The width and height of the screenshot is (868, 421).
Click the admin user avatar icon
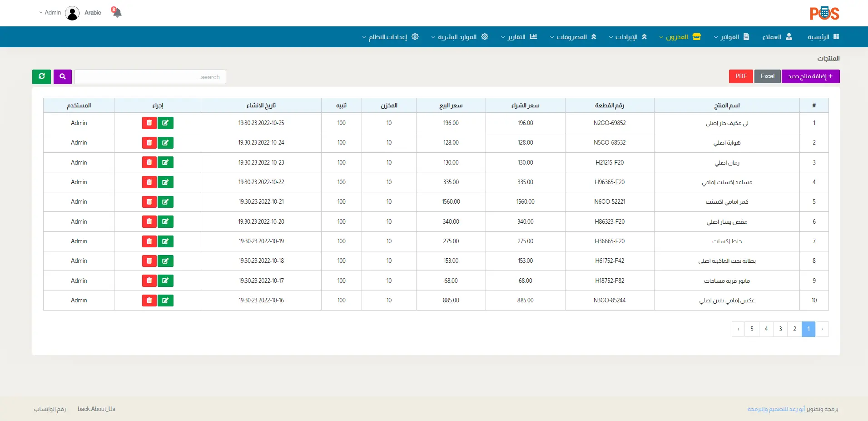click(x=72, y=13)
